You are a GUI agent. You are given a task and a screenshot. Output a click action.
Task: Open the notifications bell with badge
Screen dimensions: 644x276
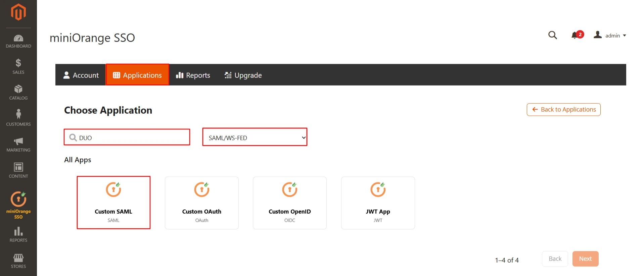tap(578, 35)
